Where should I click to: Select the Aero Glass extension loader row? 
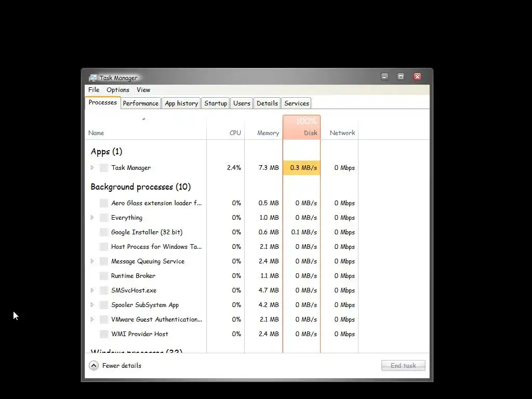tap(156, 203)
